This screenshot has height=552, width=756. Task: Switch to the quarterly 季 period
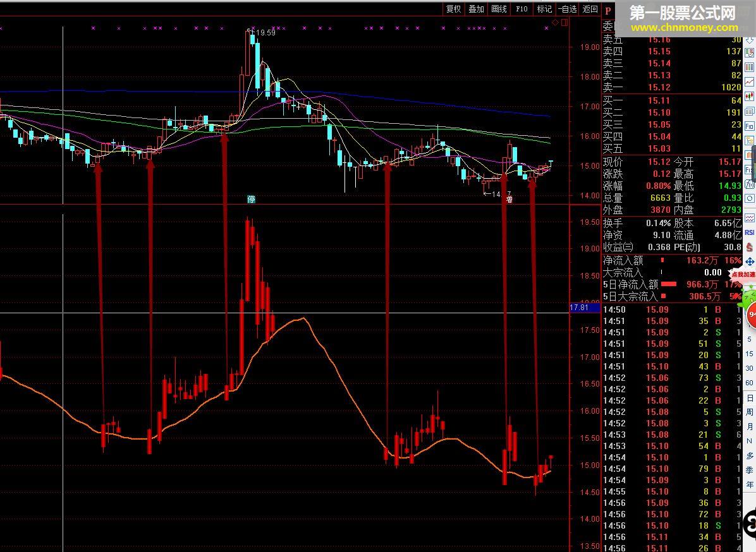click(x=750, y=470)
